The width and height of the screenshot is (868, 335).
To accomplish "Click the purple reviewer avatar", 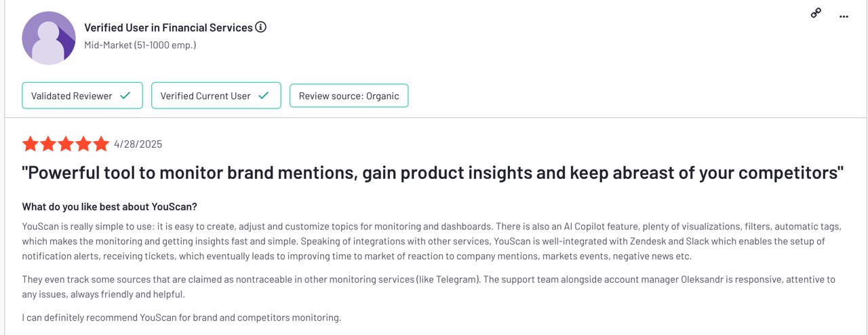I will click(x=48, y=38).
